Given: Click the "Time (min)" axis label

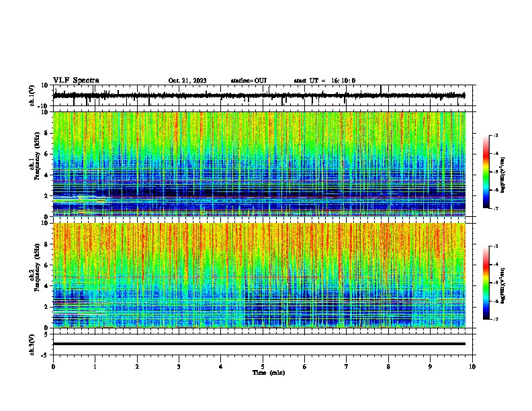Looking at the screenshot, I should coord(269,373).
